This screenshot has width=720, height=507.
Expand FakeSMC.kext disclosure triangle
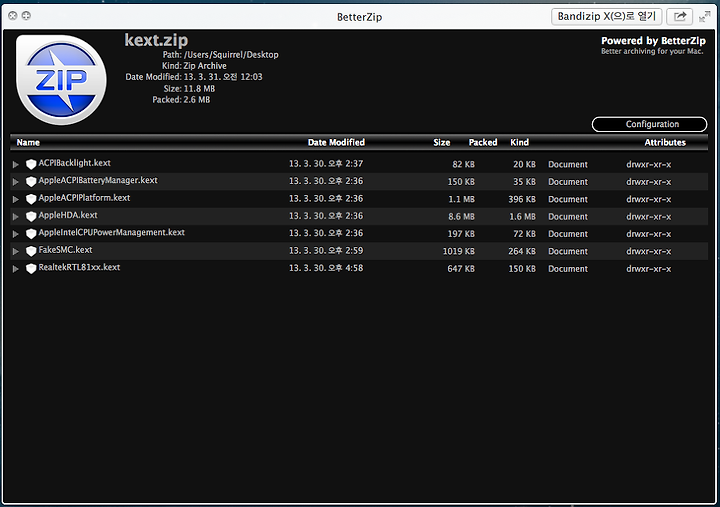16,252
